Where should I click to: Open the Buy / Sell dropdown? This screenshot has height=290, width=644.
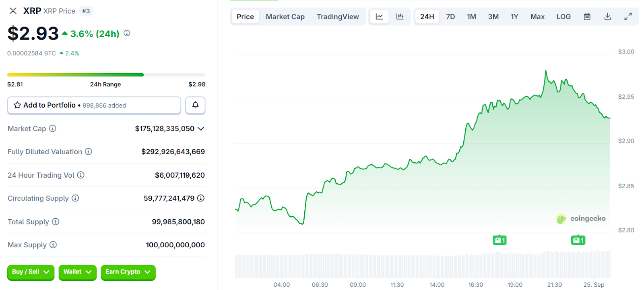point(31,272)
